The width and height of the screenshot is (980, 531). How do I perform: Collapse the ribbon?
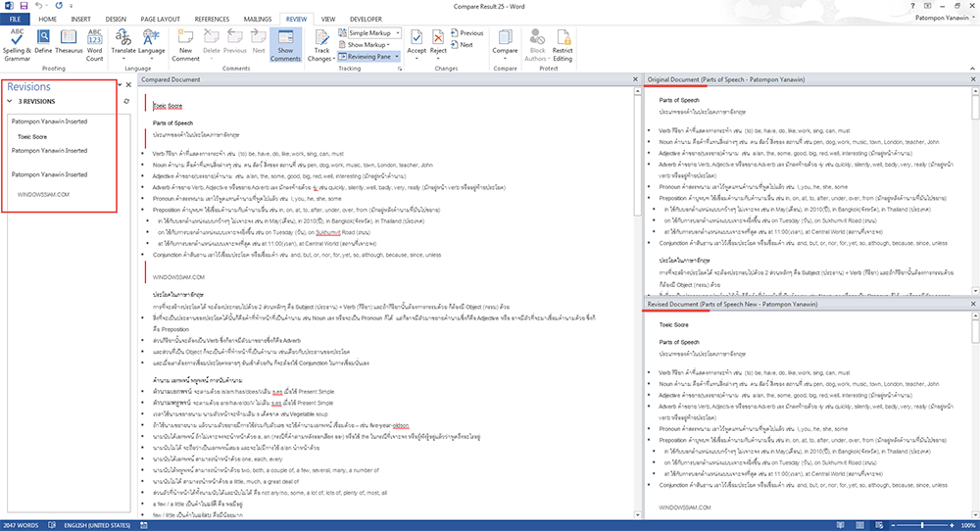tap(972, 69)
